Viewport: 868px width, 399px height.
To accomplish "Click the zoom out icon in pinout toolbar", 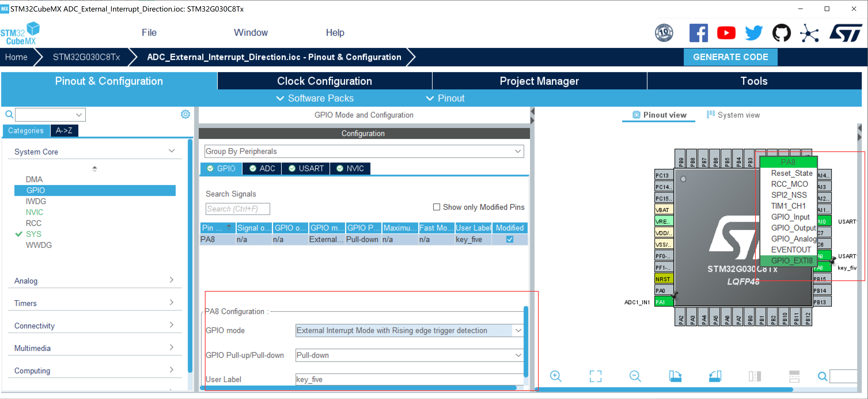I will 635,376.
